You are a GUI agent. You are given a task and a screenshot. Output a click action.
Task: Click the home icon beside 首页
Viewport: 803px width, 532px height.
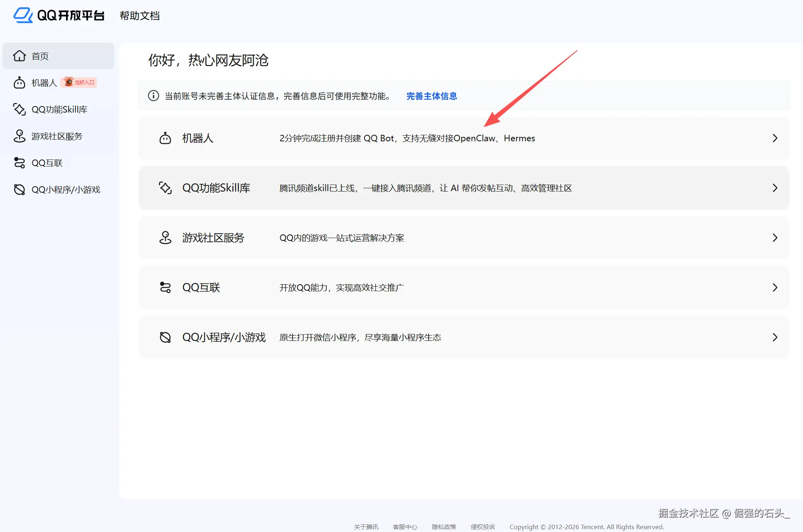point(19,56)
